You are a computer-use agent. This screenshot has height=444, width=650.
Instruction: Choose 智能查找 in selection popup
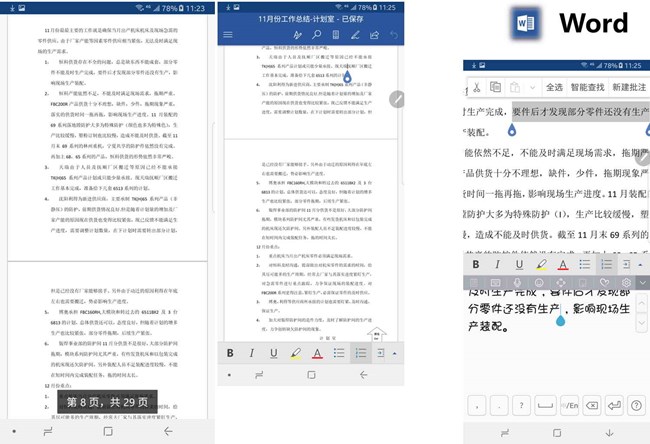click(x=587, y=87)
